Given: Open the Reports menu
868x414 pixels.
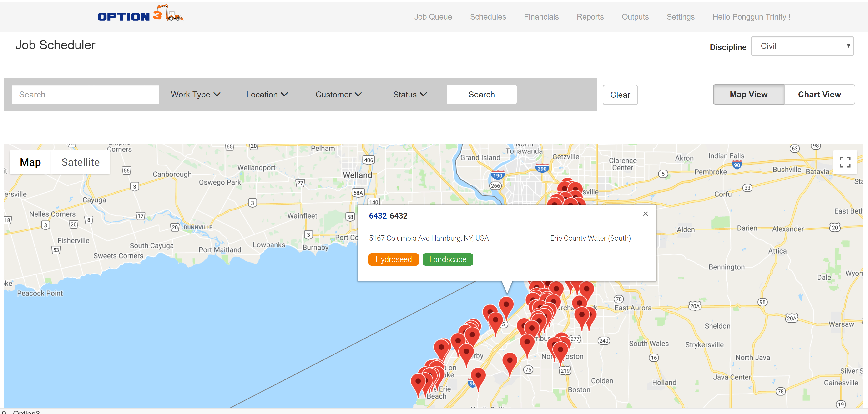Looking at the screenshot, I should pyautogui.click(x=590, y=17).
